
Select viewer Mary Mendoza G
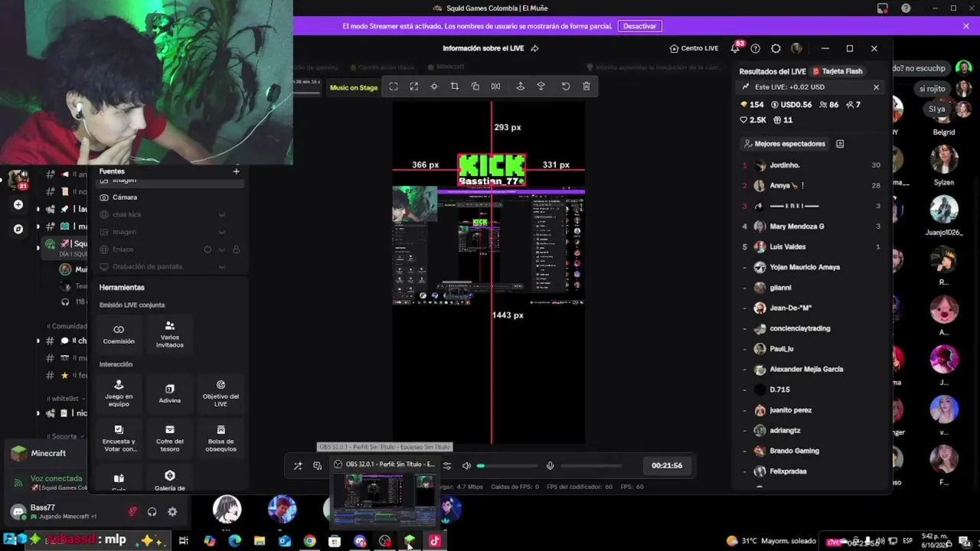point(811,227)
